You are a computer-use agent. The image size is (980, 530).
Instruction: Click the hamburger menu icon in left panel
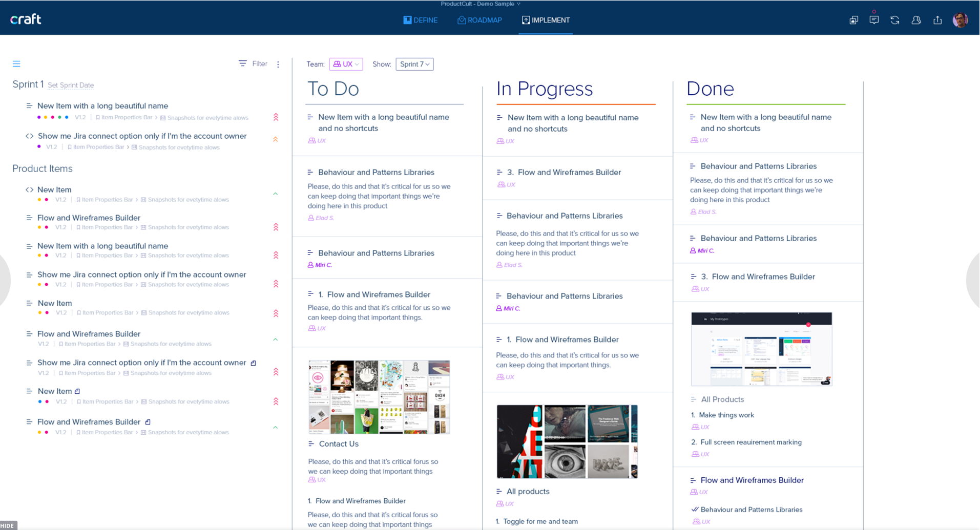(x=16, y=64)
